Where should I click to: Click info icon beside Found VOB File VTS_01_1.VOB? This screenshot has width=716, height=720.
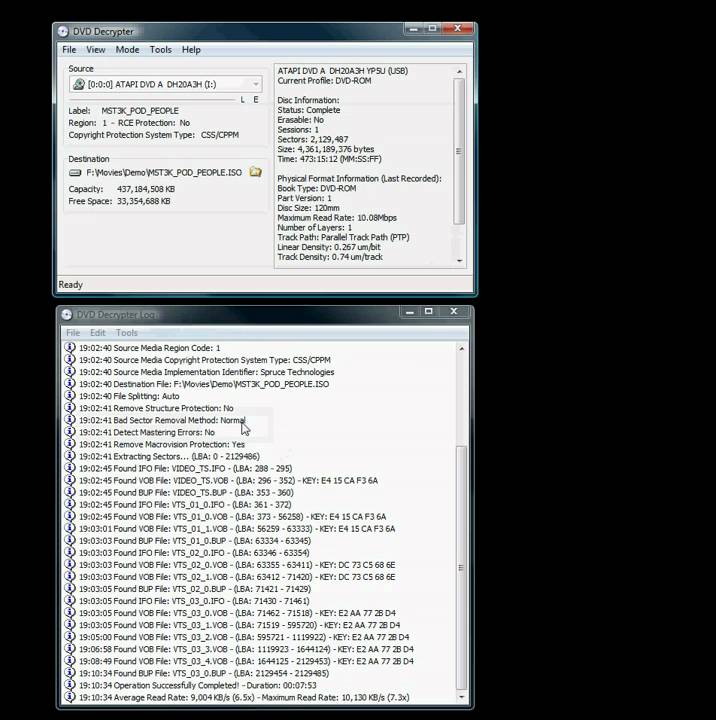click(x=70, y=528)
